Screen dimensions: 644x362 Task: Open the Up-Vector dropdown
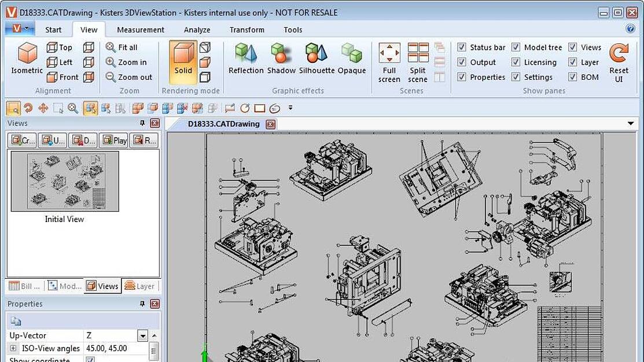[142, 335]
